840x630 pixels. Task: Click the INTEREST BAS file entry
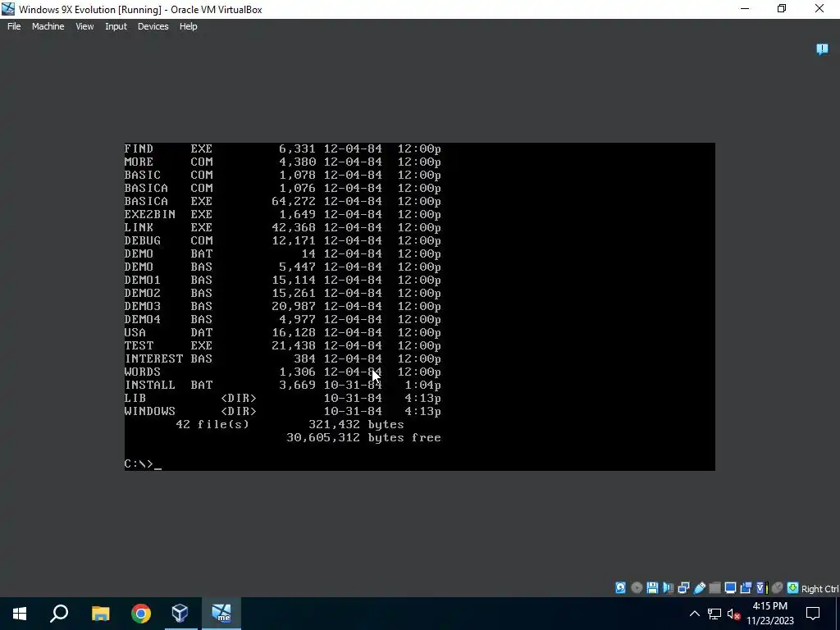tap(282, 359)
